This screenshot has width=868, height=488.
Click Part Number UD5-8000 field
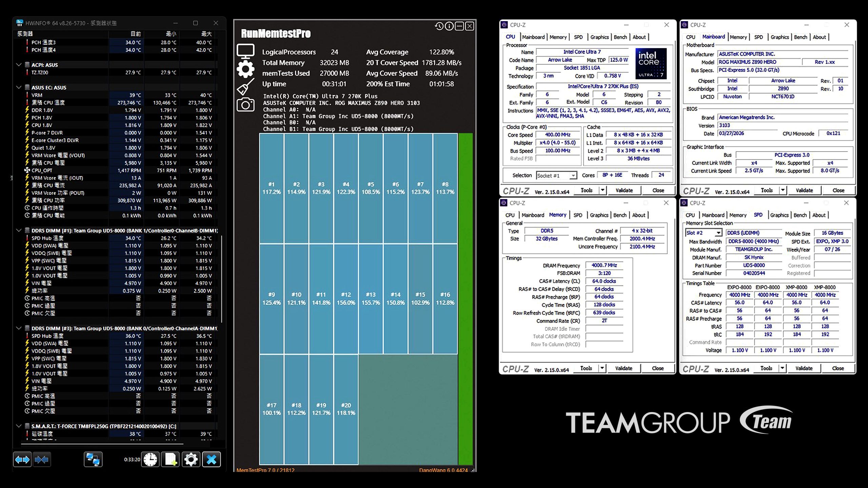click(754, 265)
